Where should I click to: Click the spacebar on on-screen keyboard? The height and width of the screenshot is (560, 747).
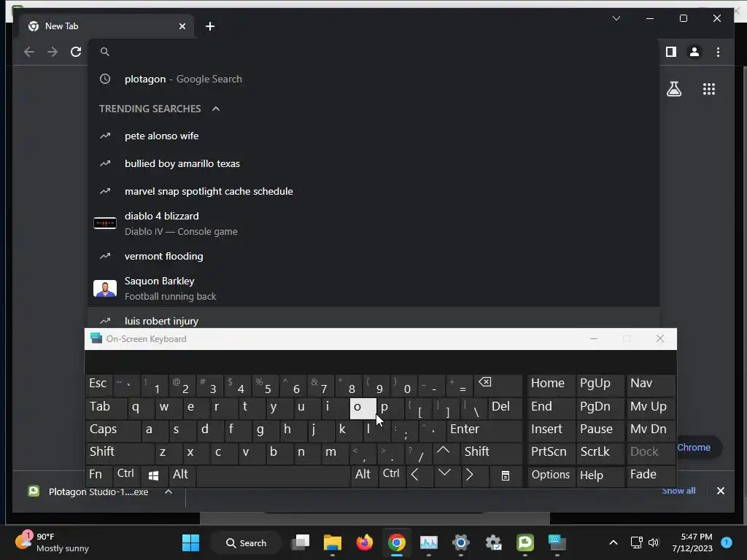click(273, 476)
